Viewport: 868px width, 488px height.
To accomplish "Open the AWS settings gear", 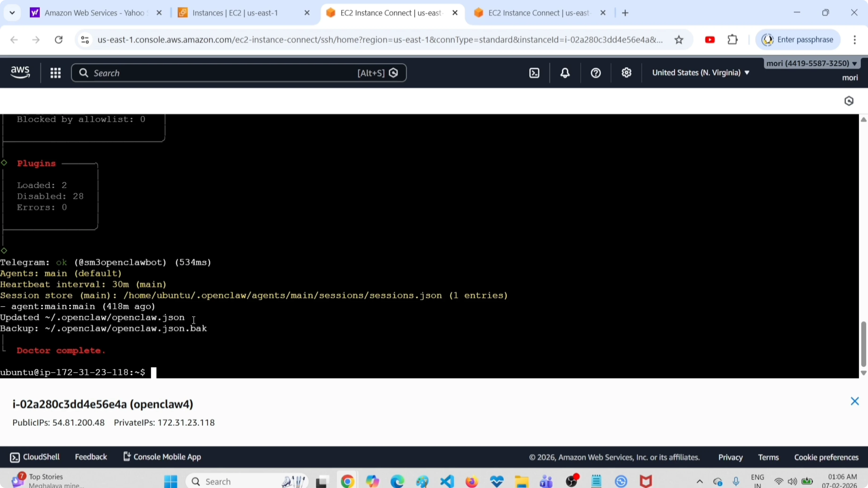I will [626, 72].
